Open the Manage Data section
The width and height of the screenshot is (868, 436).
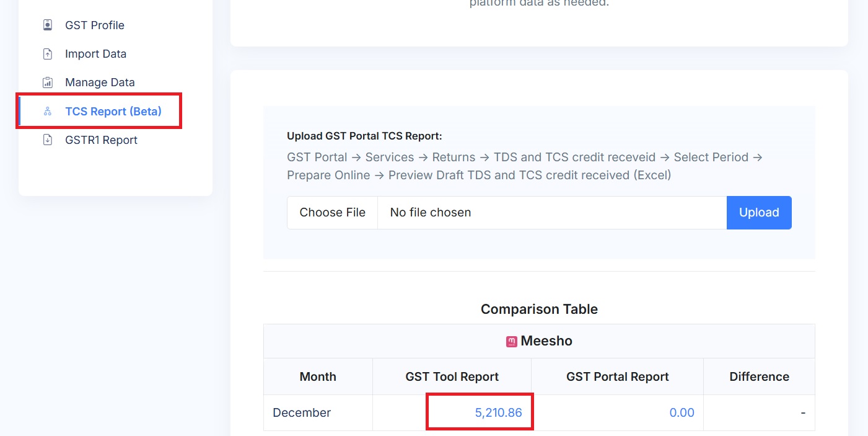[100, 82]
